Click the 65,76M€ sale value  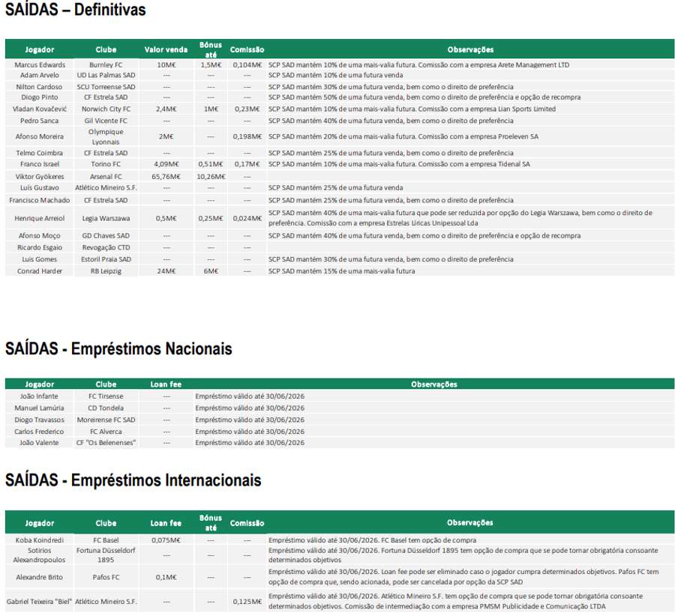coord(166,176)
